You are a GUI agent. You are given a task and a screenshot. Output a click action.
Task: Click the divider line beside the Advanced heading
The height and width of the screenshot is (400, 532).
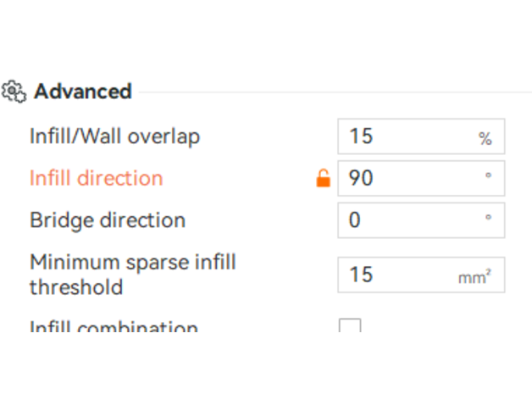tap(330, 92)
